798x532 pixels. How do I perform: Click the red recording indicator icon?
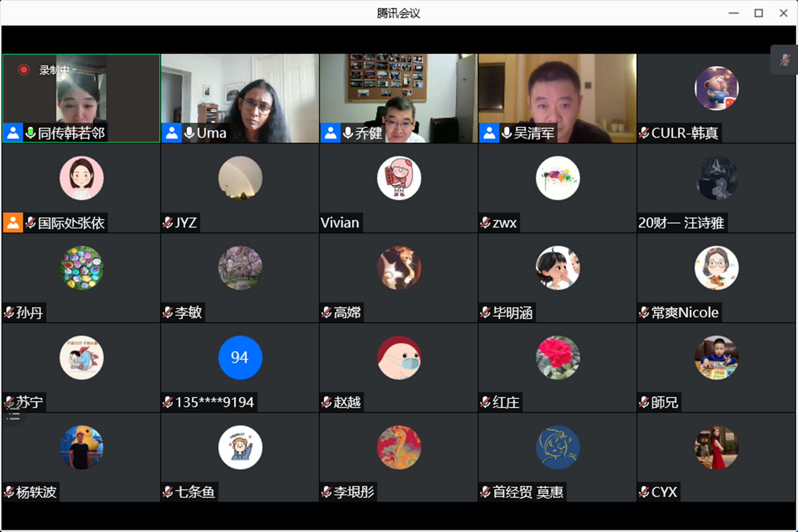pos(24,70)
